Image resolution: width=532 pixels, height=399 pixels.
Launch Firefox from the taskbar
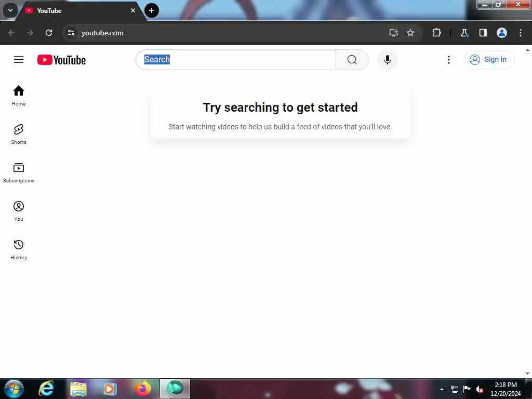pyautogui.click(x=142, y=389)
